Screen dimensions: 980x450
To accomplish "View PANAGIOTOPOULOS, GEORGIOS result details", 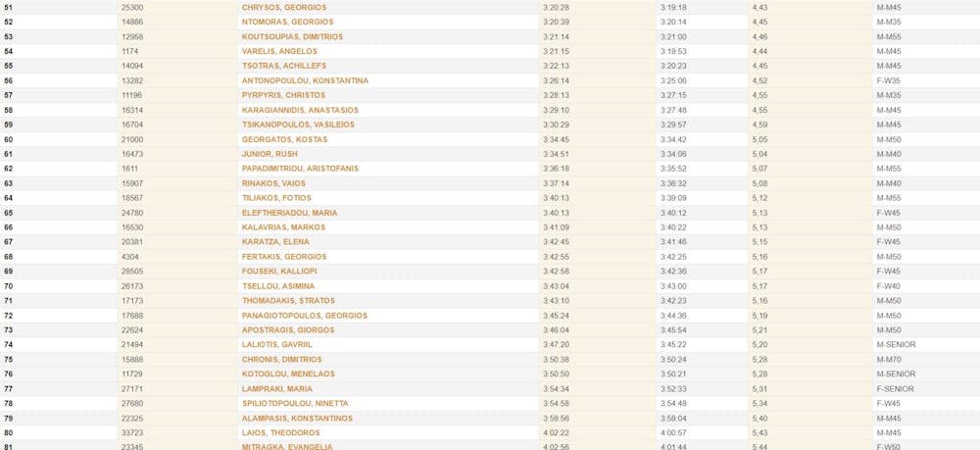I will [x=305, y=316].
